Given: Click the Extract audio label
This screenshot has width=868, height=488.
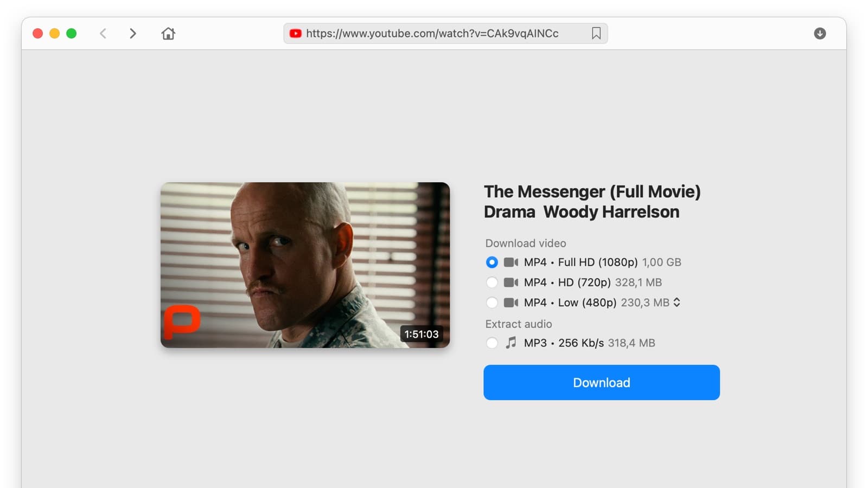Looking at the screenshot, I should 519,324.
